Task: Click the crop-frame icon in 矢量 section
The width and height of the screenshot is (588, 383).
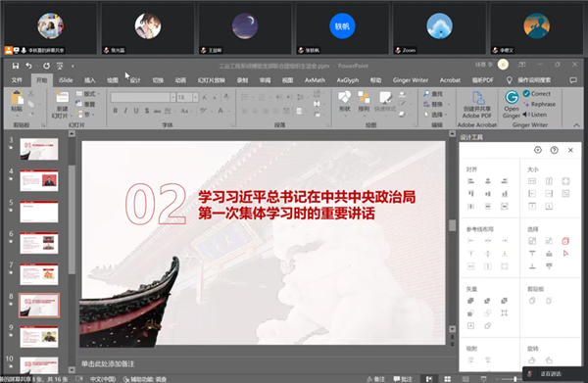Action: 505,312
